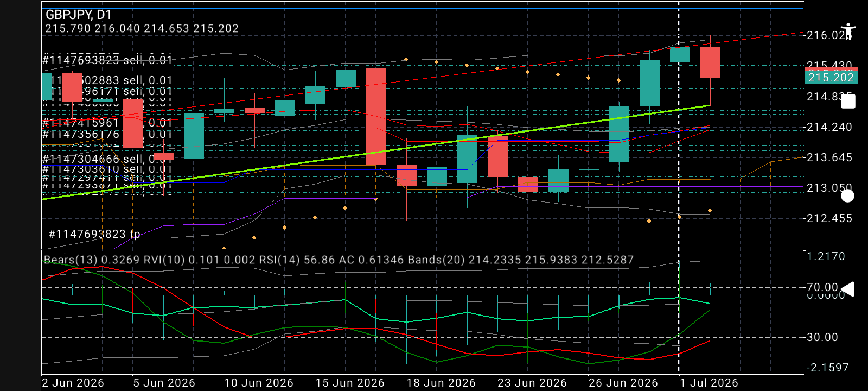Tap the #1147356176 order label
This screenshot has width=868, height=391.
pyautogui.click(x=107, y=134)
